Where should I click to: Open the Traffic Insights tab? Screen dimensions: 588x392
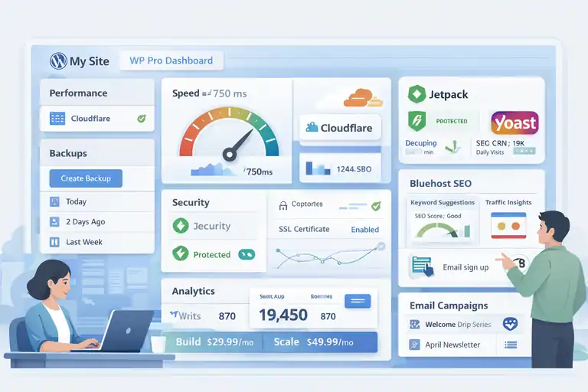coord(508,202)
